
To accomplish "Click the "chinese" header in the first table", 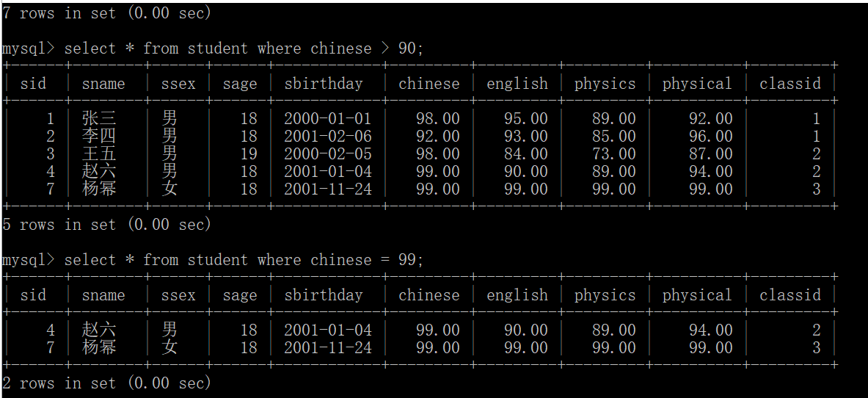I will tap(429, 84).
